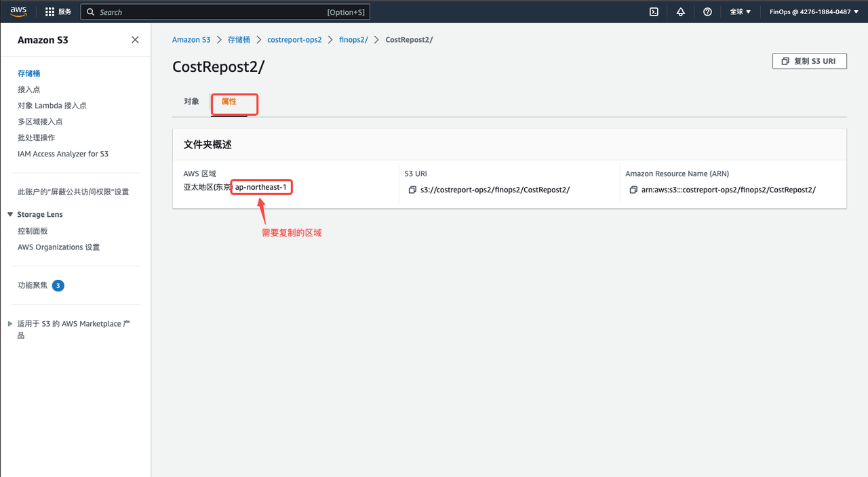The height and width of the screenshot is (477, 868).
Task: Select the 属性 tab
Action: (229, 102)
